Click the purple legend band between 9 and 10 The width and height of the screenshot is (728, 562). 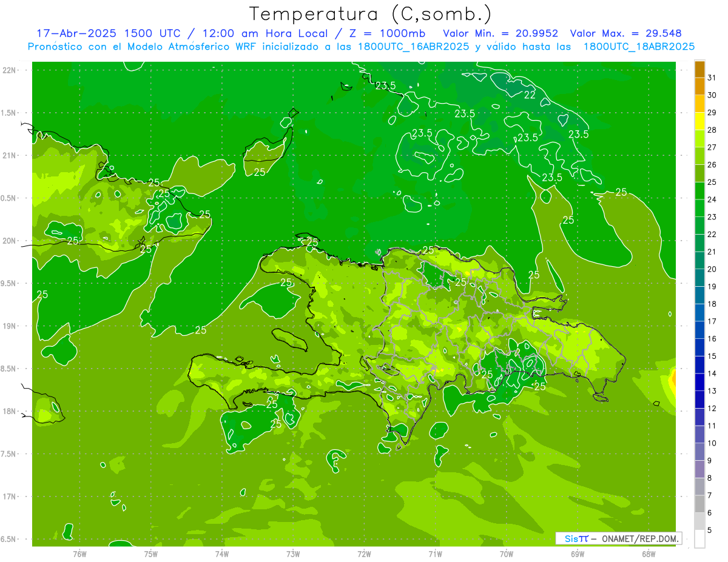coord(699,452)
